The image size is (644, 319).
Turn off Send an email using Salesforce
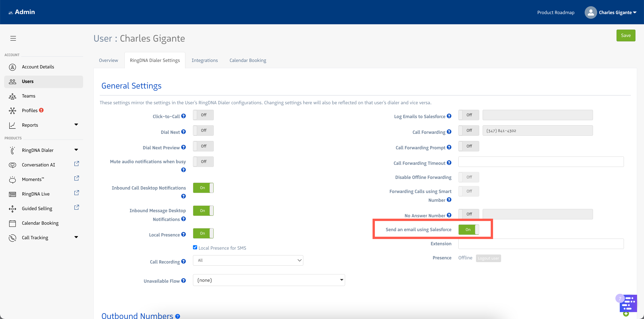(469, 230)
